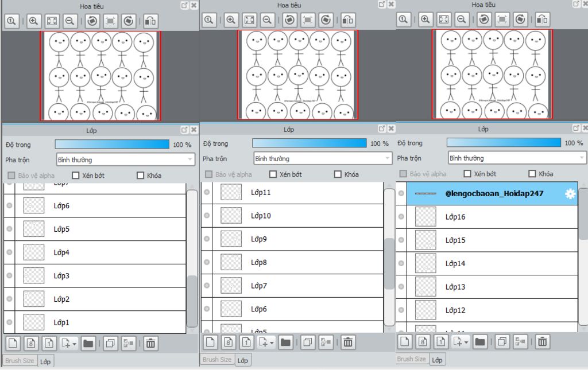588x370 pixels.
Task: Open Pha trộn blend dropdown in left panel
Action: click(126, 159)
